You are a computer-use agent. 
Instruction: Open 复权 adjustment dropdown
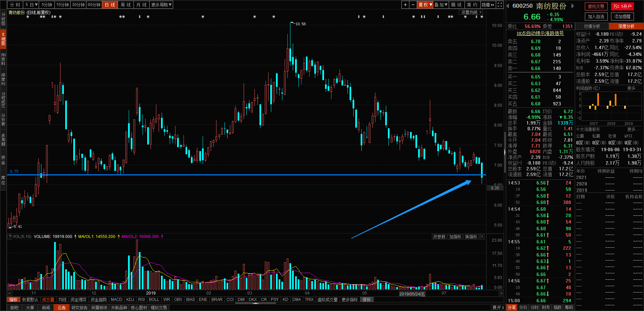[x=425, y=5]
